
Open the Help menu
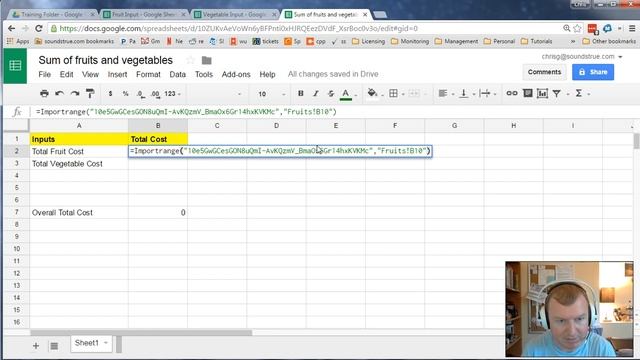point(267,74)
